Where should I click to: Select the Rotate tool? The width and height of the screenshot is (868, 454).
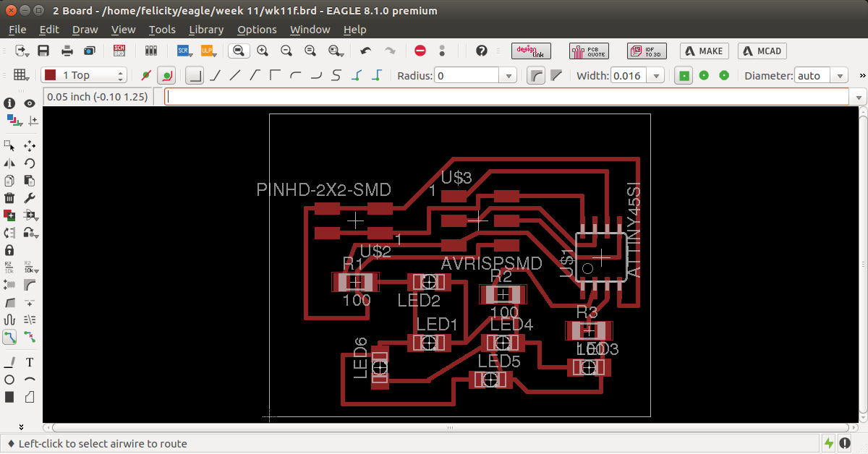(x=30, y=163)
